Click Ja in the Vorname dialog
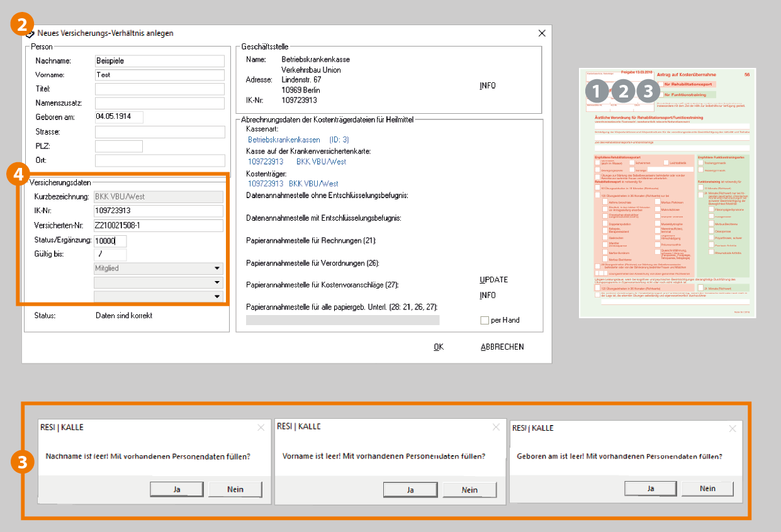781x532 pixels. [410, 490]
